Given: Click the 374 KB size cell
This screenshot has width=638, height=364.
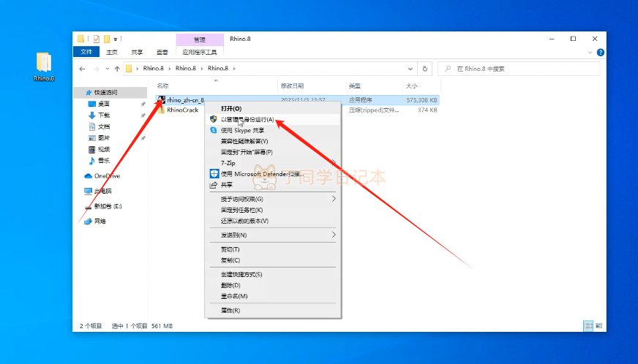Looking at the screenshot, I should (x=427, y=110).
